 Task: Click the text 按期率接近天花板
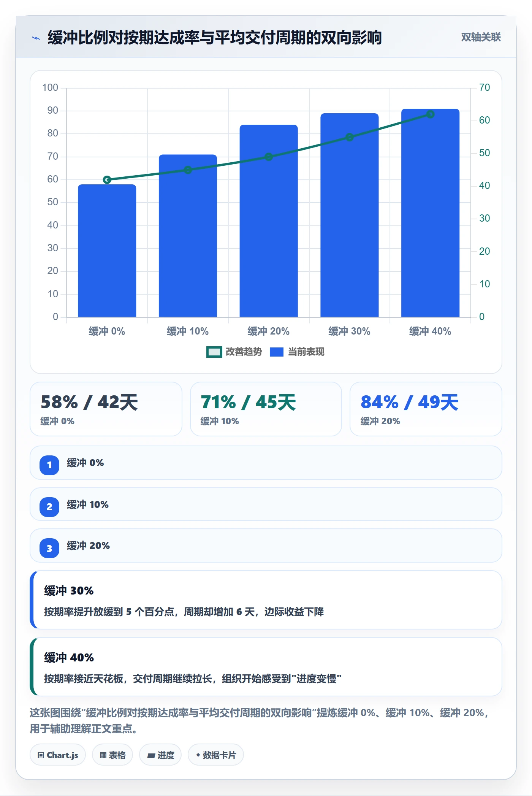point(84,679)
